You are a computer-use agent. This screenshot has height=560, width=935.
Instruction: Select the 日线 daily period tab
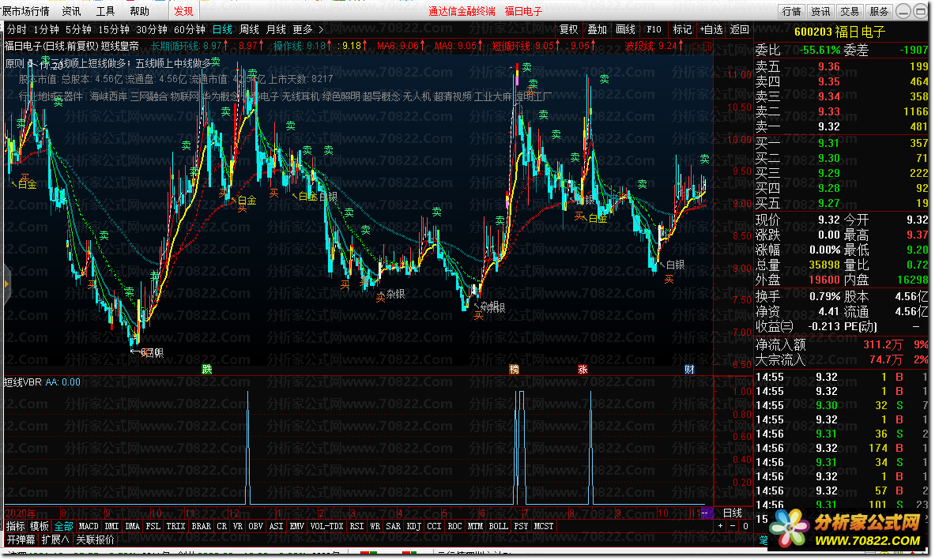click(222, 29)
